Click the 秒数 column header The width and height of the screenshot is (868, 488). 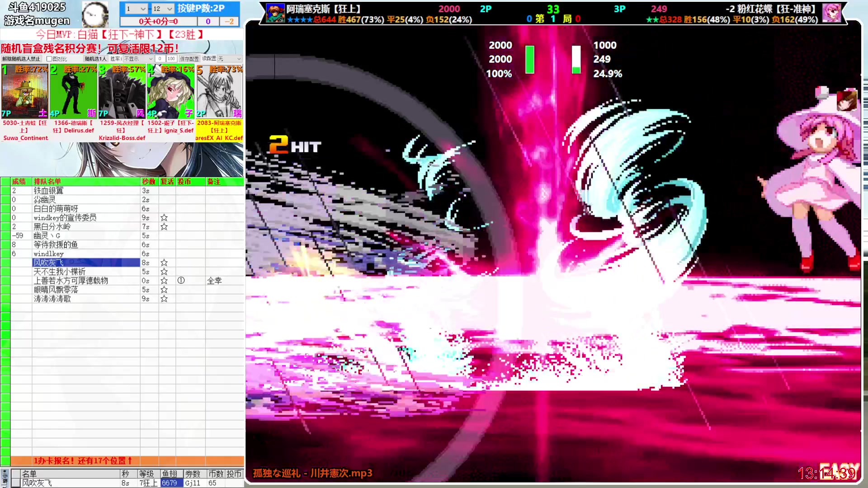[149, 182]
